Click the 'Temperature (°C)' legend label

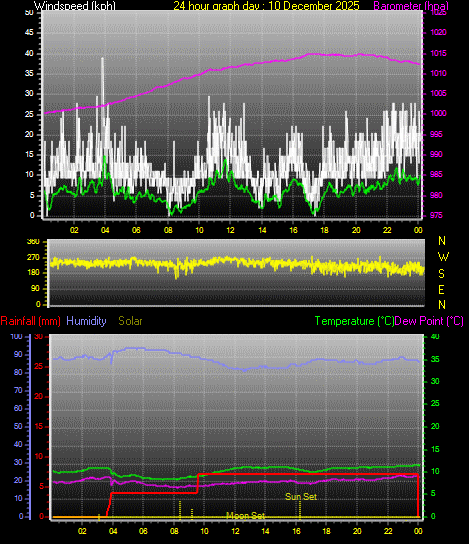(355, 321)
